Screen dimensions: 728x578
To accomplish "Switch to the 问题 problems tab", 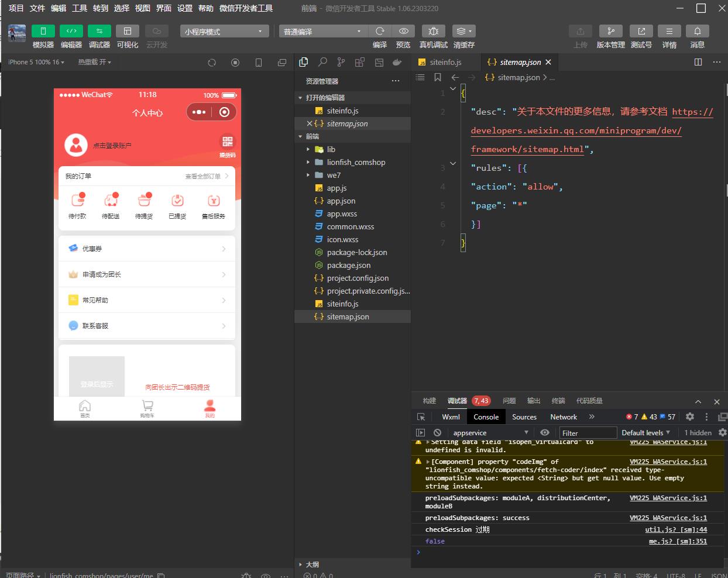I will (x=509, y=401).
